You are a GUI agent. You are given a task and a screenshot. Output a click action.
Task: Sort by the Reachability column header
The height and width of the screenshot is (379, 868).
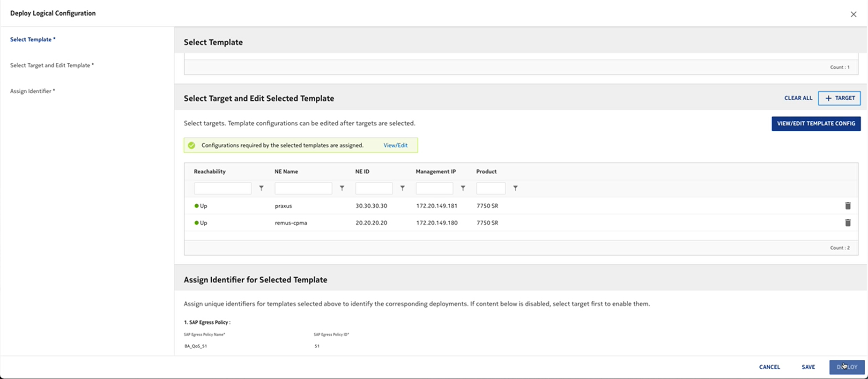(210, 171)
